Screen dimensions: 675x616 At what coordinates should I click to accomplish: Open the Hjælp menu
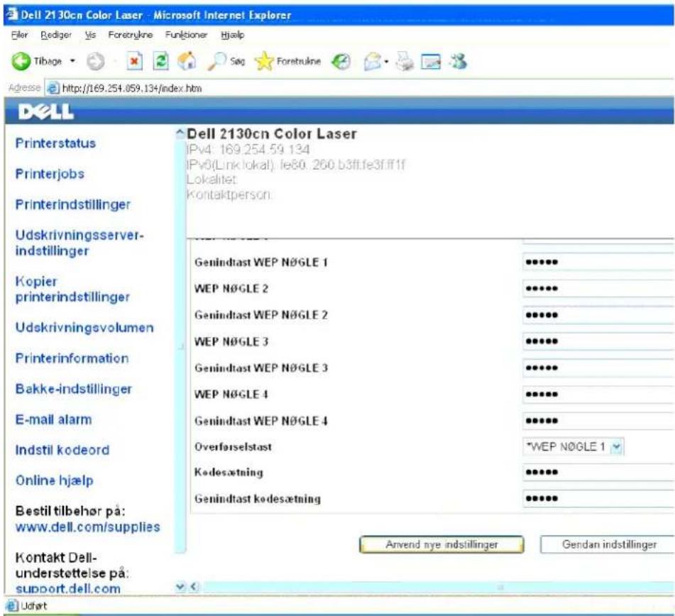click(233, 35)
